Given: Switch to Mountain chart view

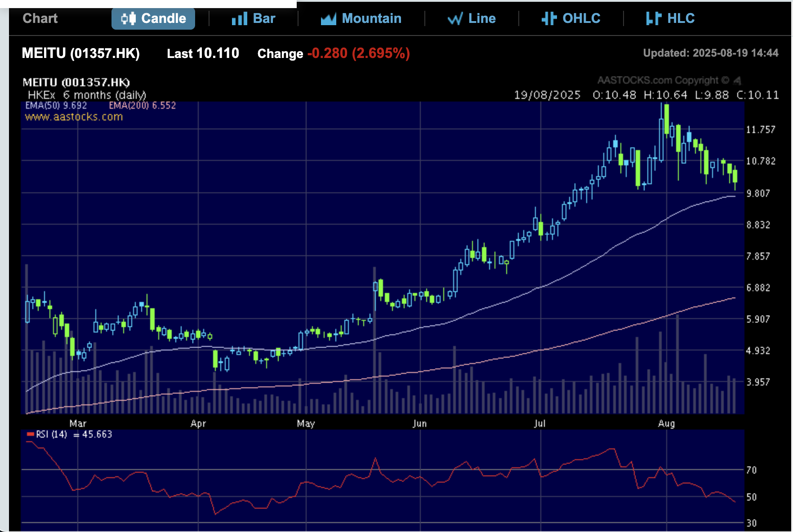Looking at the screenshot, I should [x=361, y=18].
